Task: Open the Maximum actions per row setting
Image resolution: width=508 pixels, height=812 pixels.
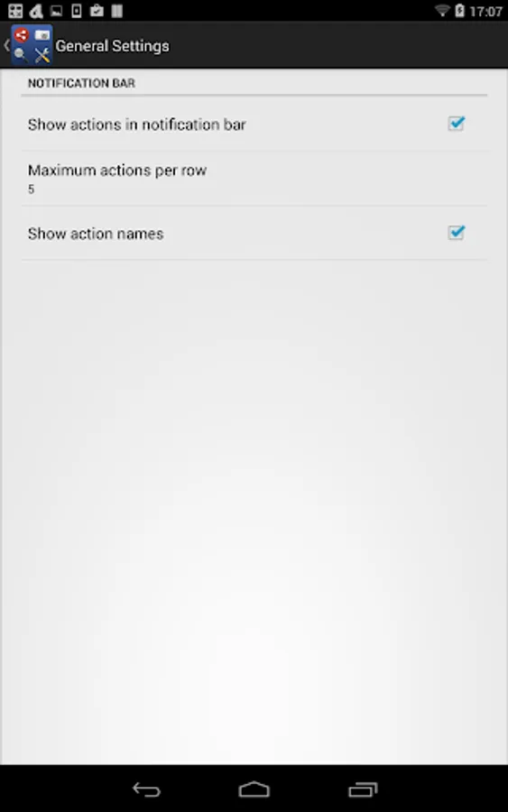Action: [254, 179]
